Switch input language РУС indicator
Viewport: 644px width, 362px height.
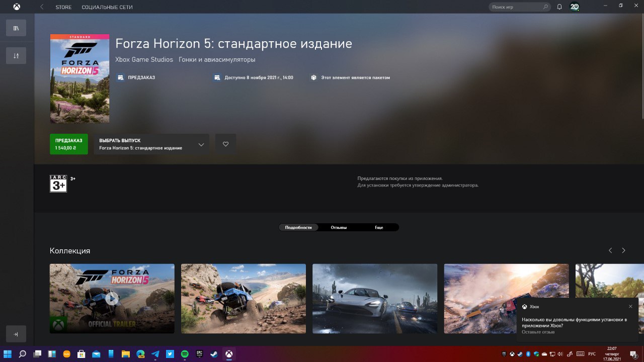click(x=592, y=354)
